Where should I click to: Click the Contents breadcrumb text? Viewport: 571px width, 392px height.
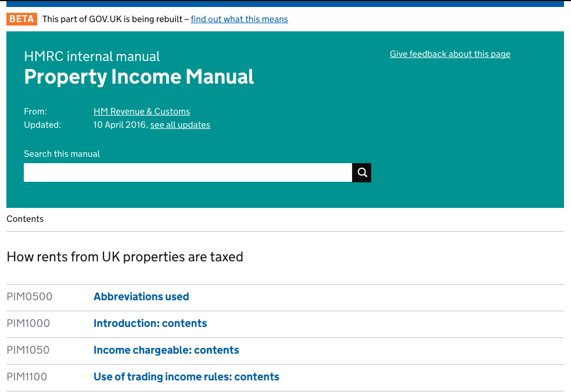tap(25, 219)
